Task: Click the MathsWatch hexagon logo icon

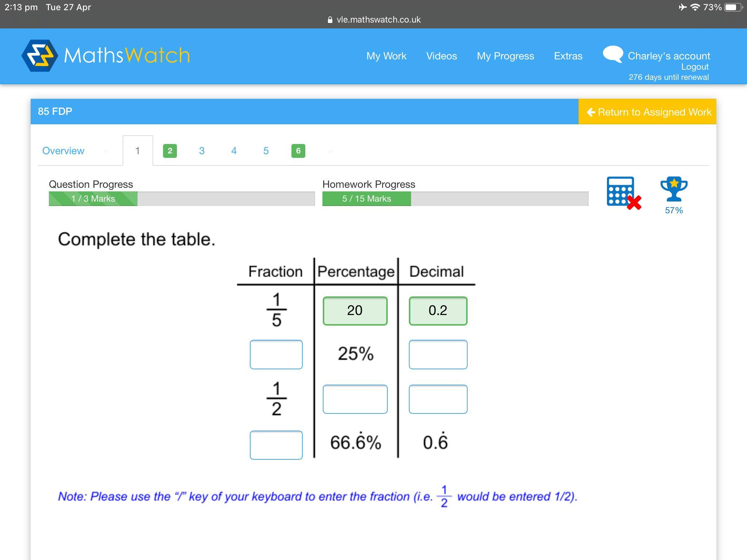Action: 39,56
